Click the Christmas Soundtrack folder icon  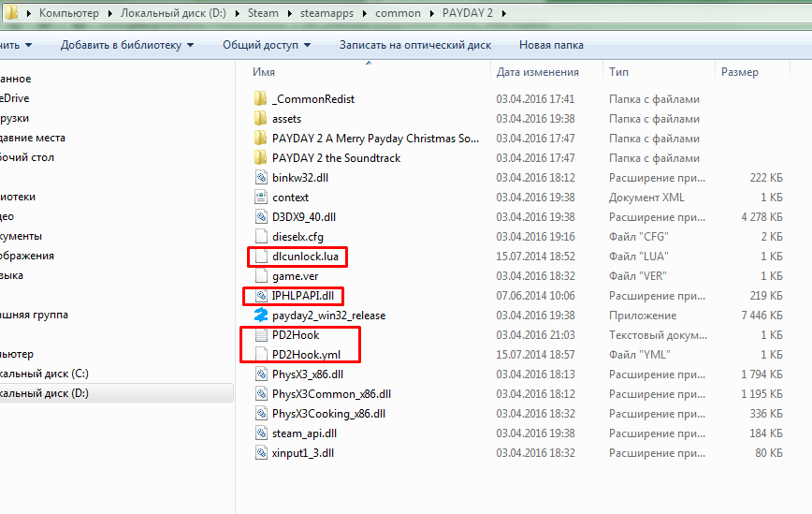261,138
